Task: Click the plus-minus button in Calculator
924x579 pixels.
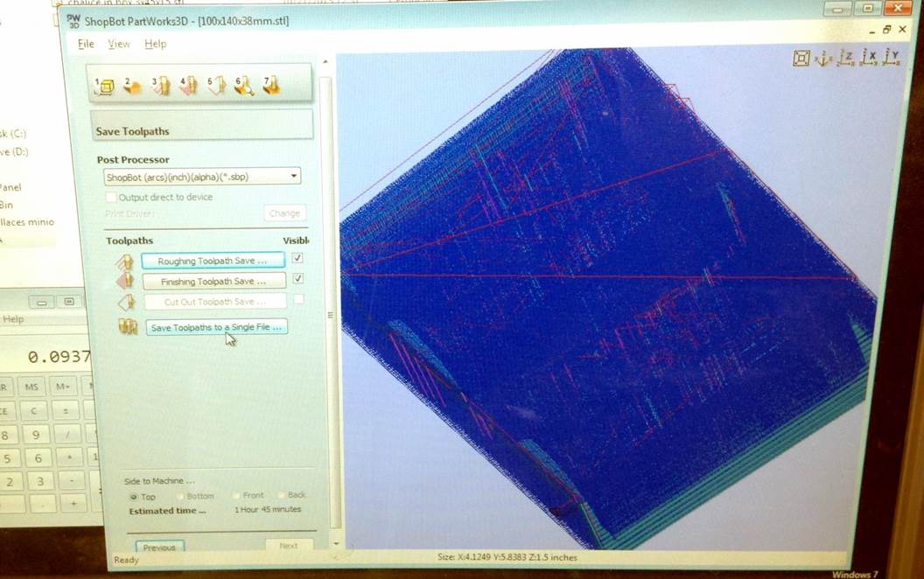Action: click(66, 410)
